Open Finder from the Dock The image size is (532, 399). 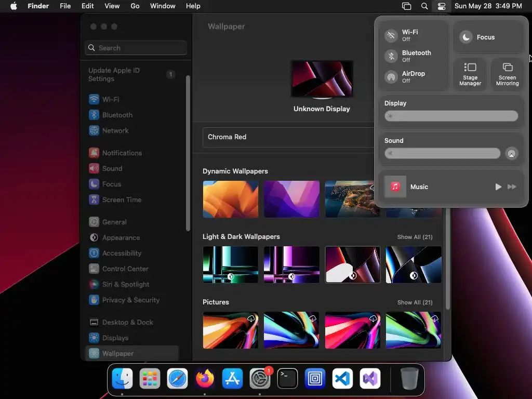(x=122, y=378)
